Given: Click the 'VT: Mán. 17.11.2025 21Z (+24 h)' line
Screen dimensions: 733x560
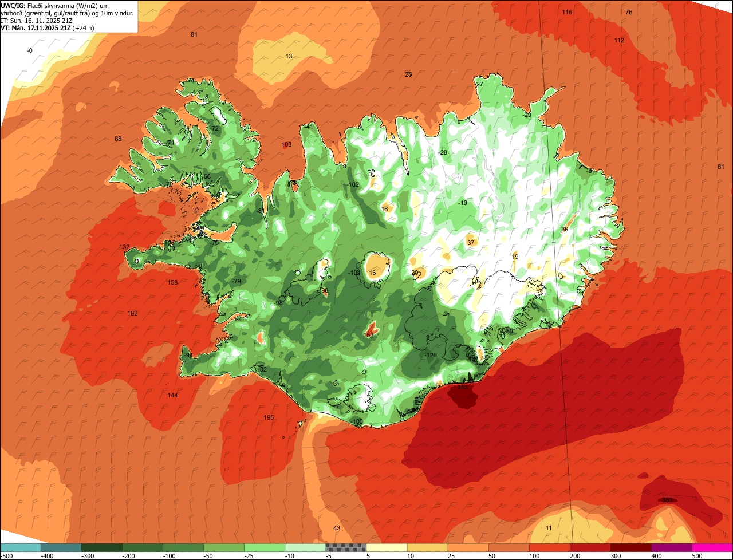Looking at the screenshot, I should point(48,27).
